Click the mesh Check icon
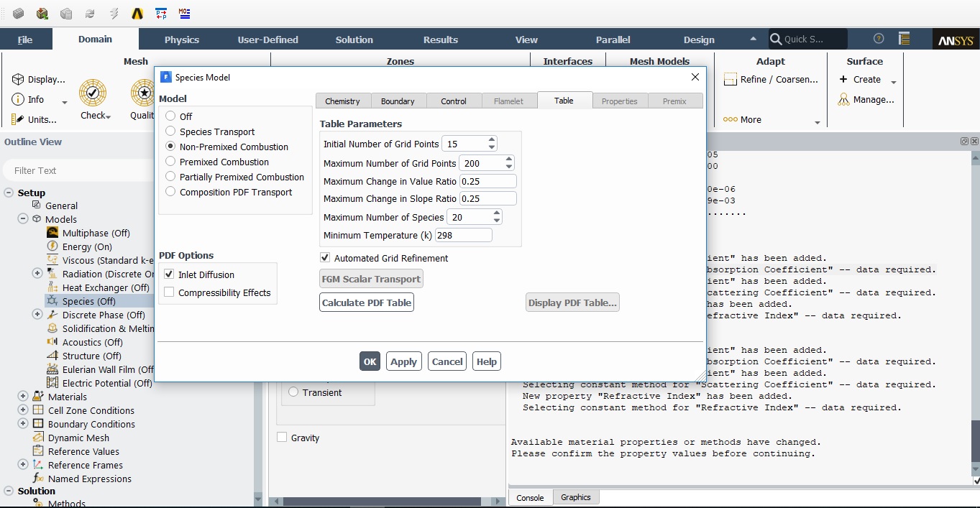 pos(93,93)
